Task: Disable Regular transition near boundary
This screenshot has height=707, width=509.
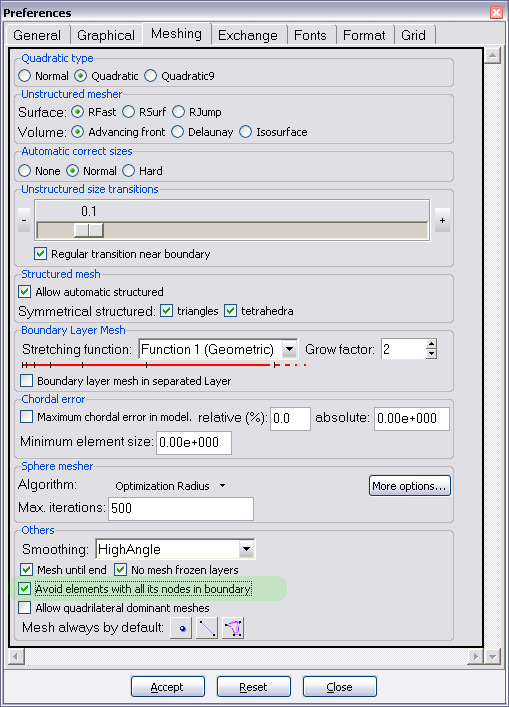Action: pyautogui.click(x=41, y=254)
